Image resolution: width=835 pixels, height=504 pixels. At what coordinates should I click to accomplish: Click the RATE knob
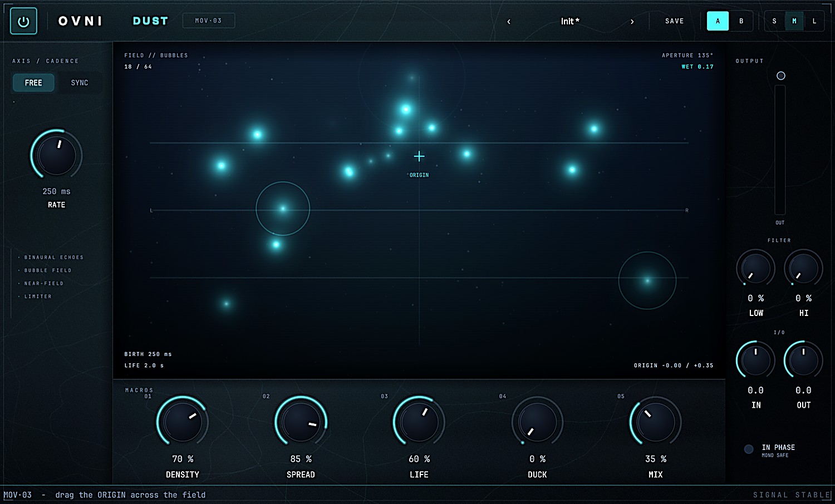[56, 155]
